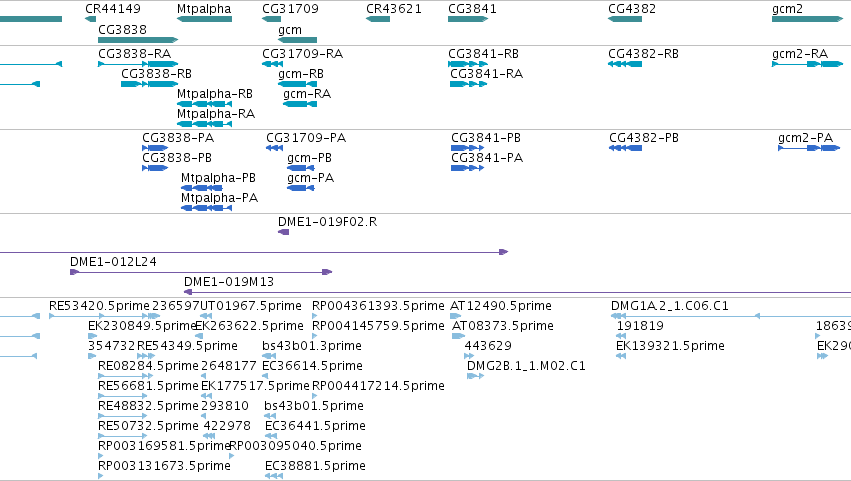Select protein CG31709-PA
Image resolution: width=851 pixels, height=481 pixels.
[306, 138]
